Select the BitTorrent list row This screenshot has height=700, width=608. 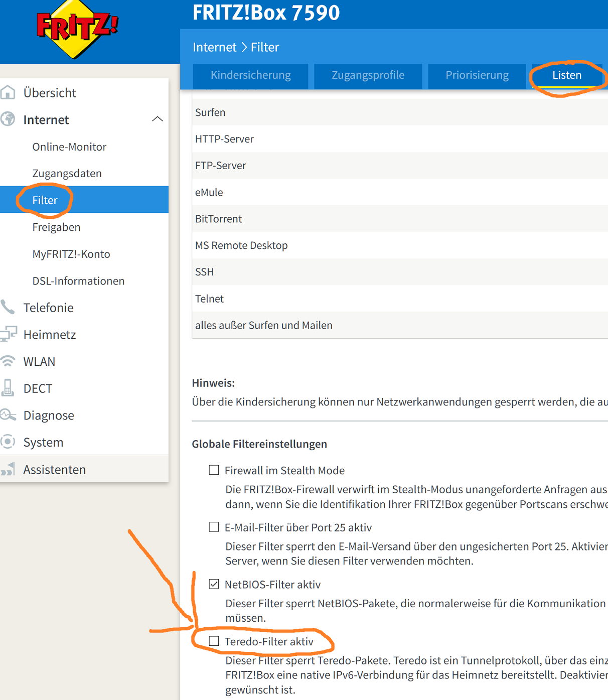pyautogui.click(x=400, y=218)
